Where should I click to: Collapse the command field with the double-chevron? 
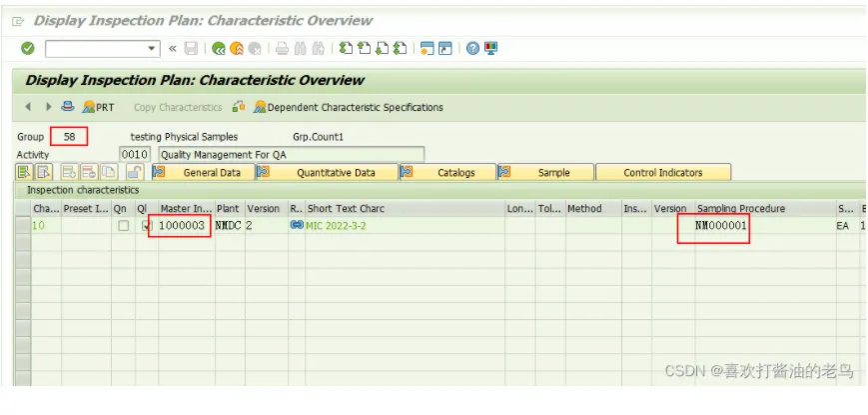coord(173,49)
